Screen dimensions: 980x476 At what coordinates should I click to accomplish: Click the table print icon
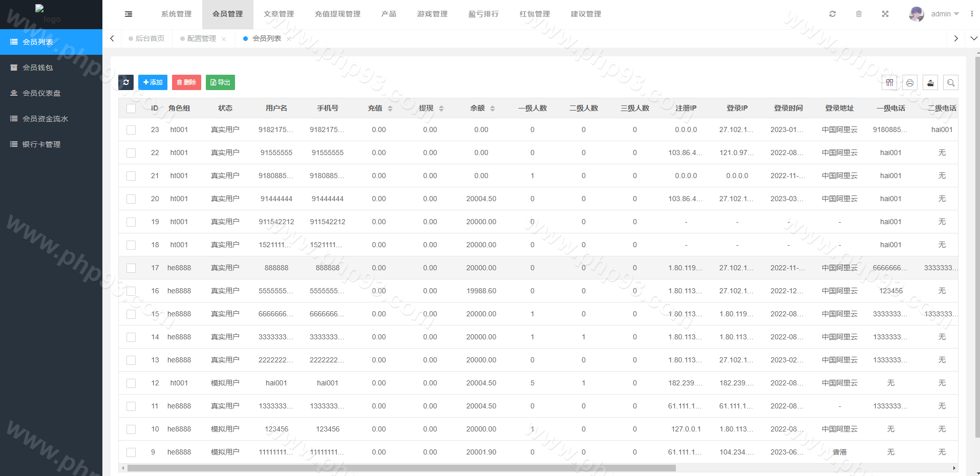tap(910, 83)
